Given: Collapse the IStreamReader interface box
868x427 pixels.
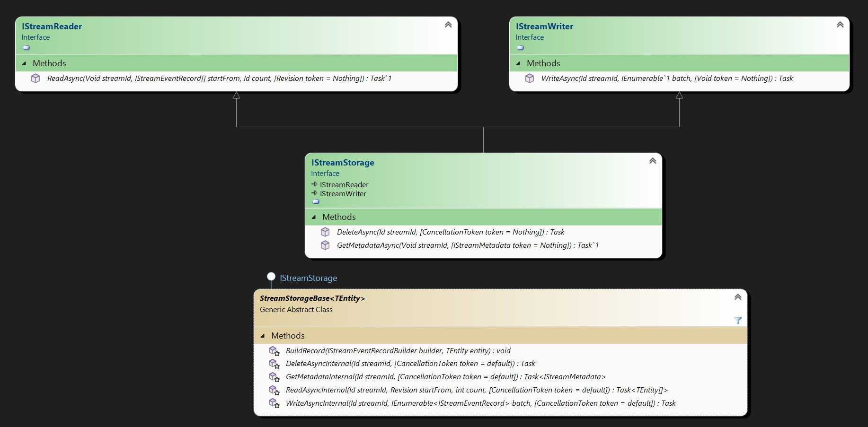Looking at the screenshot, I should 448,25.
